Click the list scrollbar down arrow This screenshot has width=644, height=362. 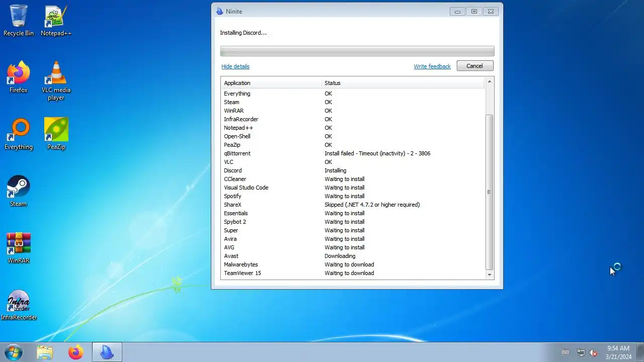[x=490, y=275]
